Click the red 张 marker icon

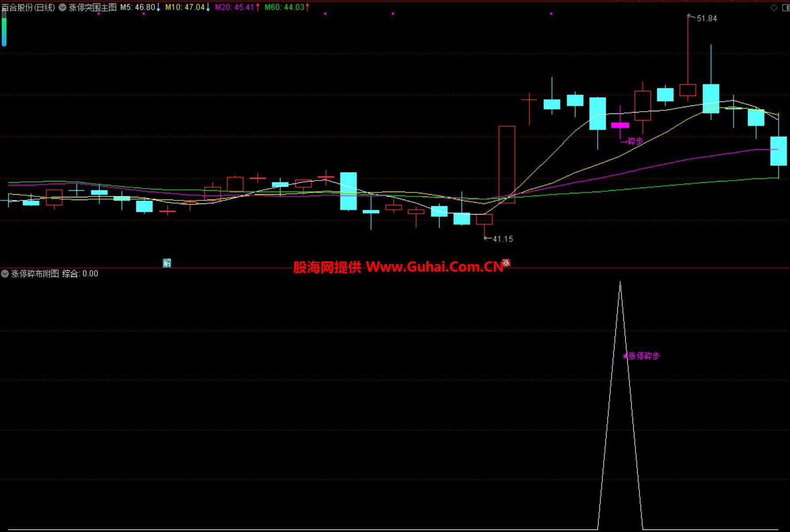(506, 263)
